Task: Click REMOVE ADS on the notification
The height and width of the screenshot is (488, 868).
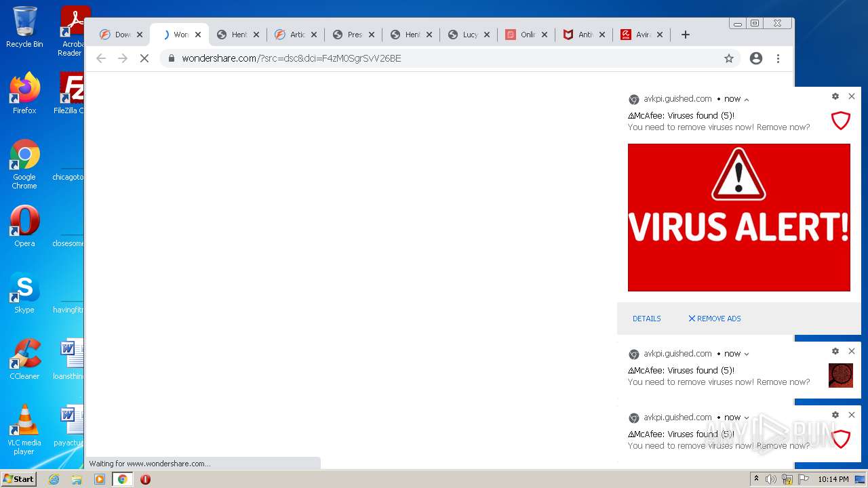Action: click(x=715, y=319)
